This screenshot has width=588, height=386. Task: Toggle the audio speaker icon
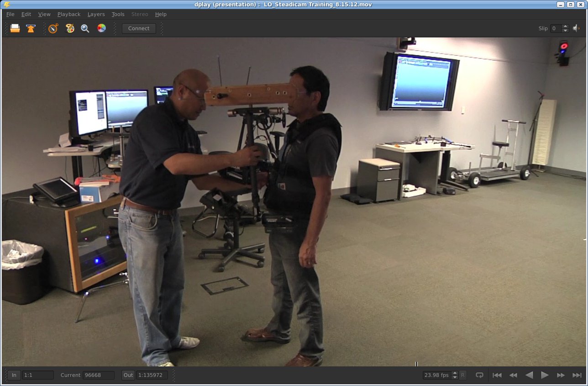pos(576,28)
